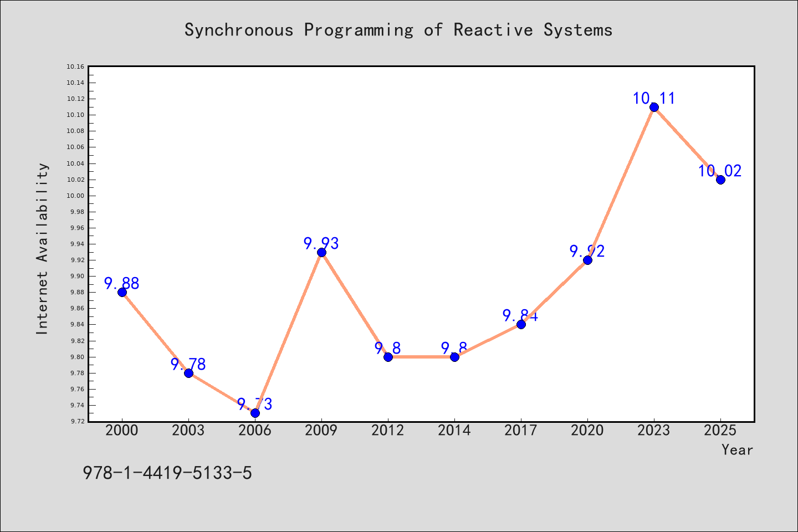Click the x-axis tick label 2000
This screenshot has width=798, height=532.
(x=122, y=431)
